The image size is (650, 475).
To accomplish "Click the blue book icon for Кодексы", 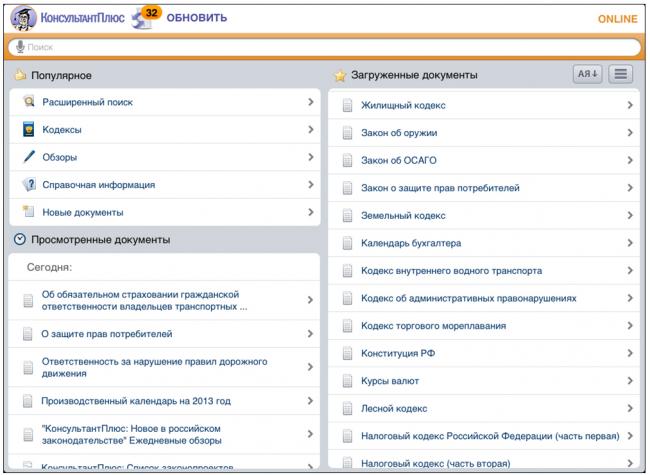I will [x=29, y=130].
